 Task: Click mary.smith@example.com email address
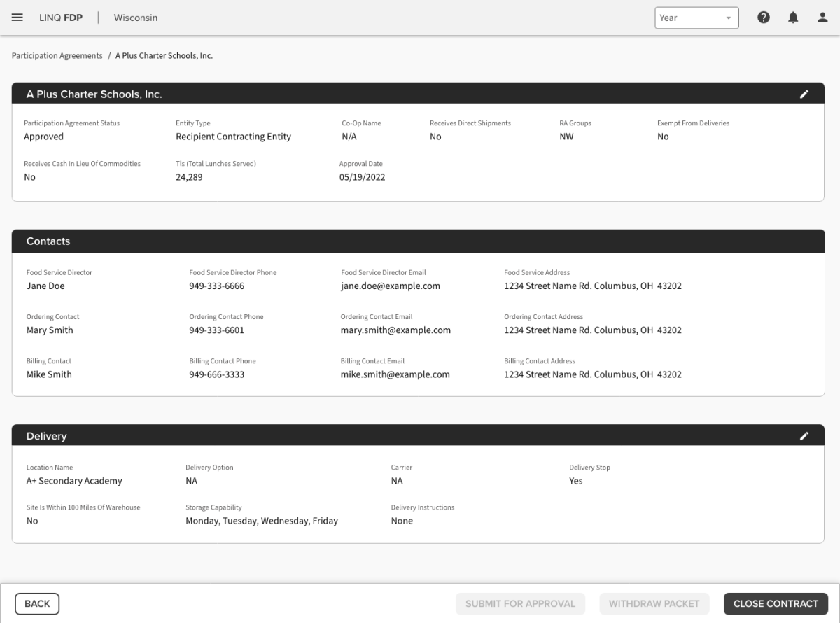(x=395, y=330)
